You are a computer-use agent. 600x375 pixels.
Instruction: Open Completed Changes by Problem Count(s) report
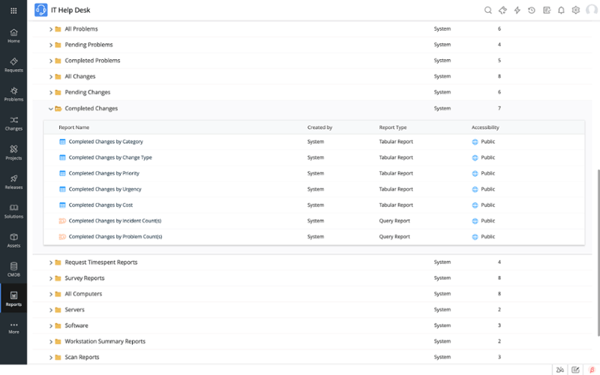116,236
